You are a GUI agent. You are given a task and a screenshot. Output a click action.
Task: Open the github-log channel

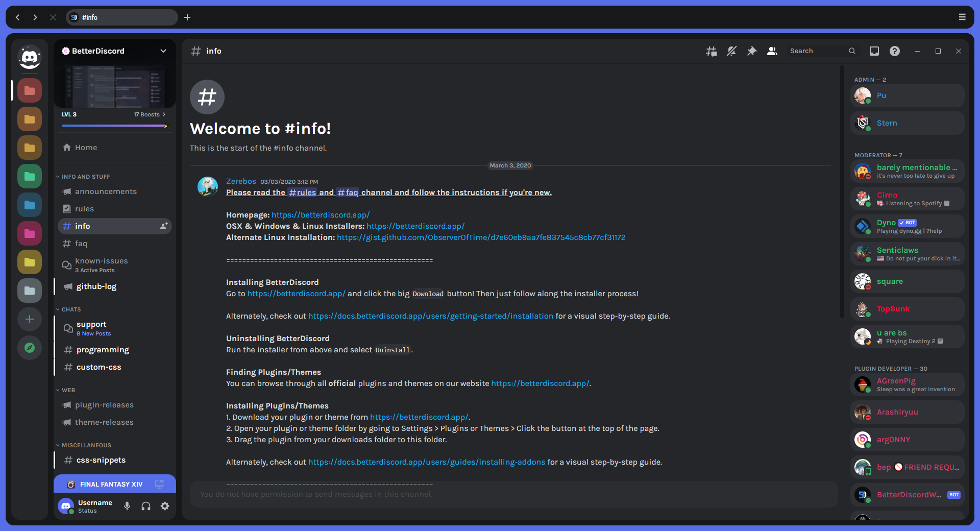point(115,286)
